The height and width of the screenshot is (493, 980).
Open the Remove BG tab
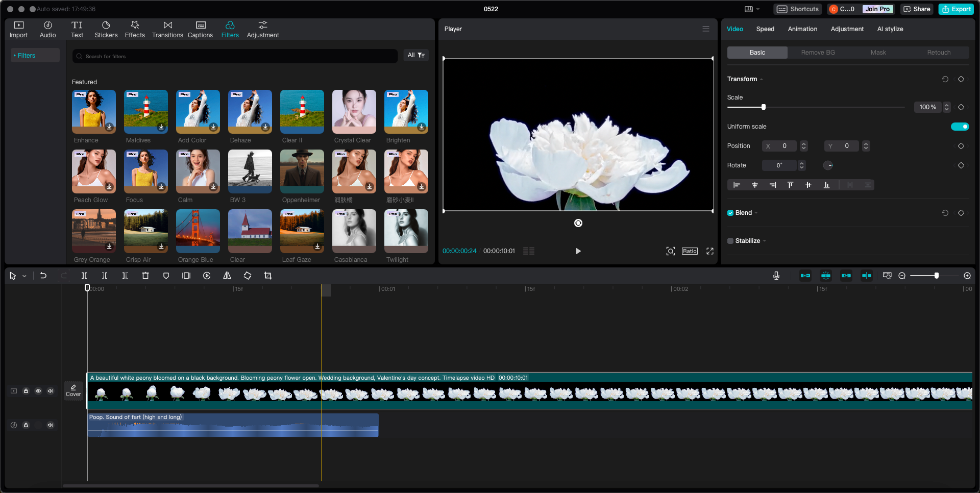(x=817, y=52)
